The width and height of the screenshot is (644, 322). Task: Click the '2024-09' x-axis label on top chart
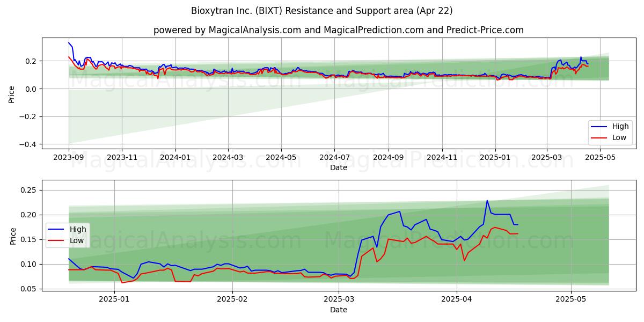click(x=389, y=158)
